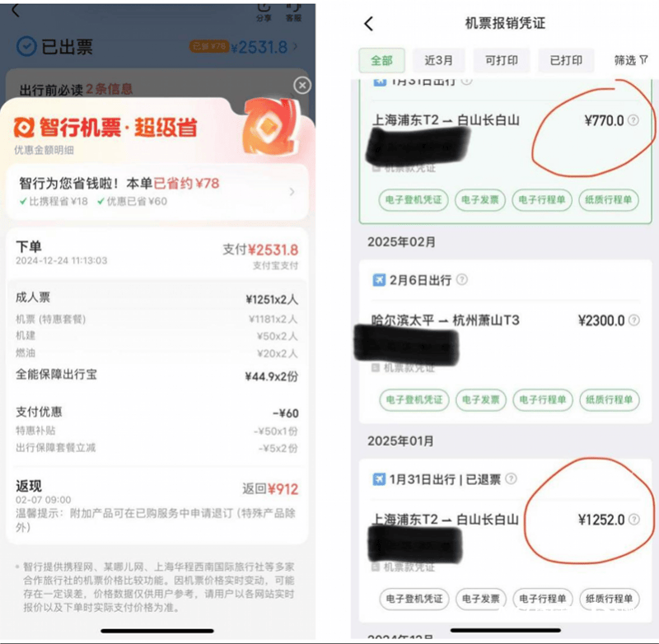Expand the ¥2531.8 order total chevron
The width and height of the screenshot is (659, 644).
pos(295,47)
